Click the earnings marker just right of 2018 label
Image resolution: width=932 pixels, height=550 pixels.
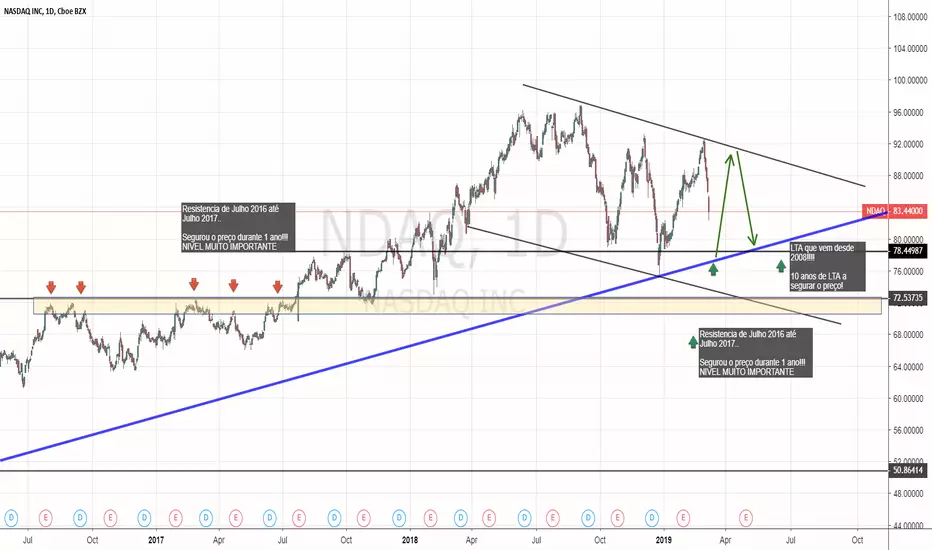[x=430, y=518]
